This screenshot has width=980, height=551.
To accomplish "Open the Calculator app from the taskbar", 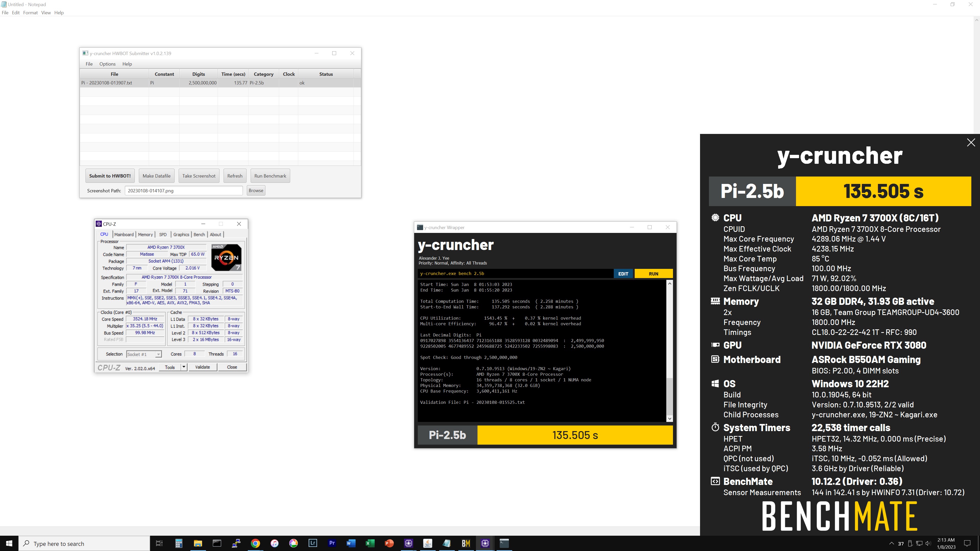I will tap(179, 543).
